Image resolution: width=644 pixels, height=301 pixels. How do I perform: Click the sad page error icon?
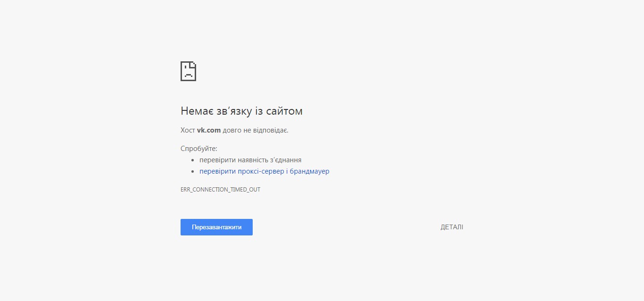click(188, 71)
